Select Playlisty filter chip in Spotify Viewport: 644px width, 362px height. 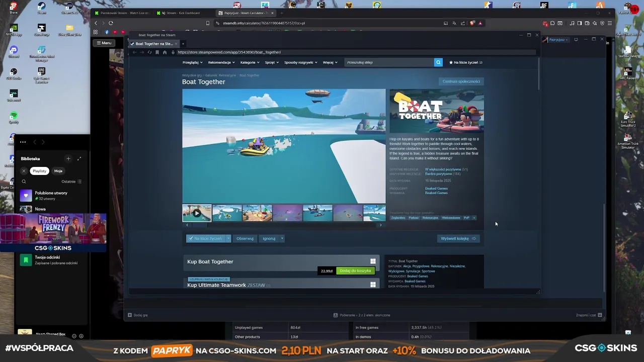click(39, 171)
